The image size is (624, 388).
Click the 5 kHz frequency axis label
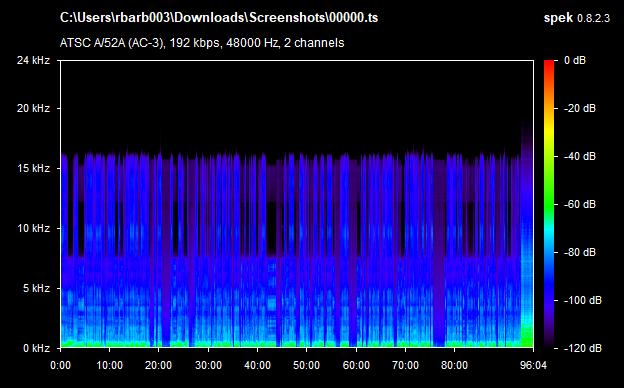[36, 288]
